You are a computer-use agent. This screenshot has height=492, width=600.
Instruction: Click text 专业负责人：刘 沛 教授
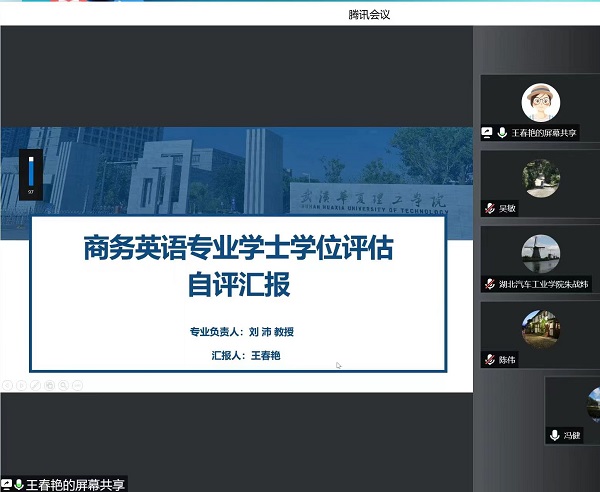pos(242,332)
